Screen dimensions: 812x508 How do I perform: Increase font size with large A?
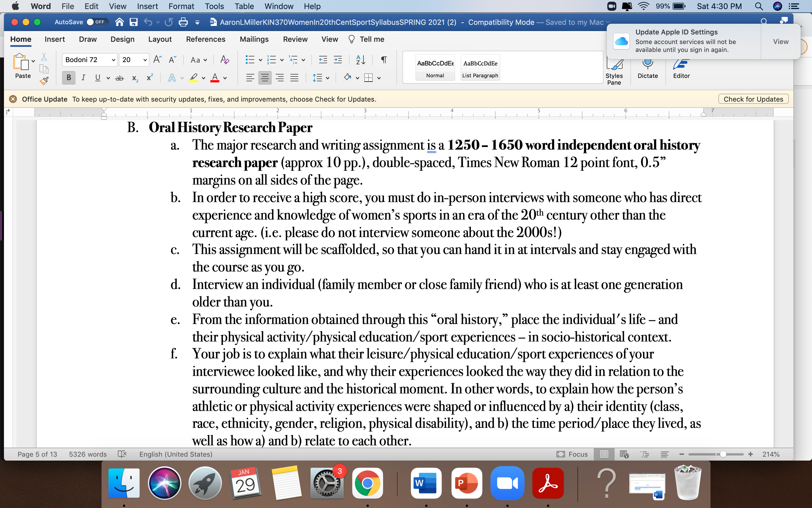[x=157, y=60]
